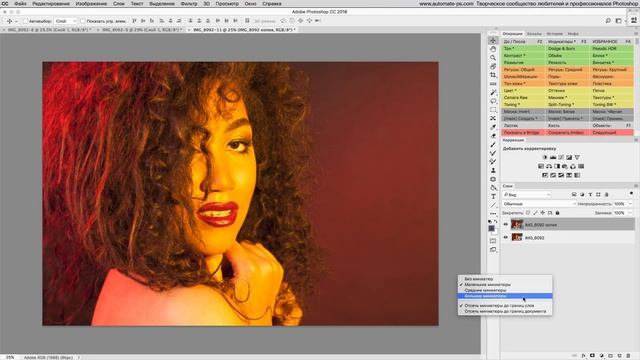Switch to История panel tab
This screenshot has width=640, height=360.
tap(555, 34)
